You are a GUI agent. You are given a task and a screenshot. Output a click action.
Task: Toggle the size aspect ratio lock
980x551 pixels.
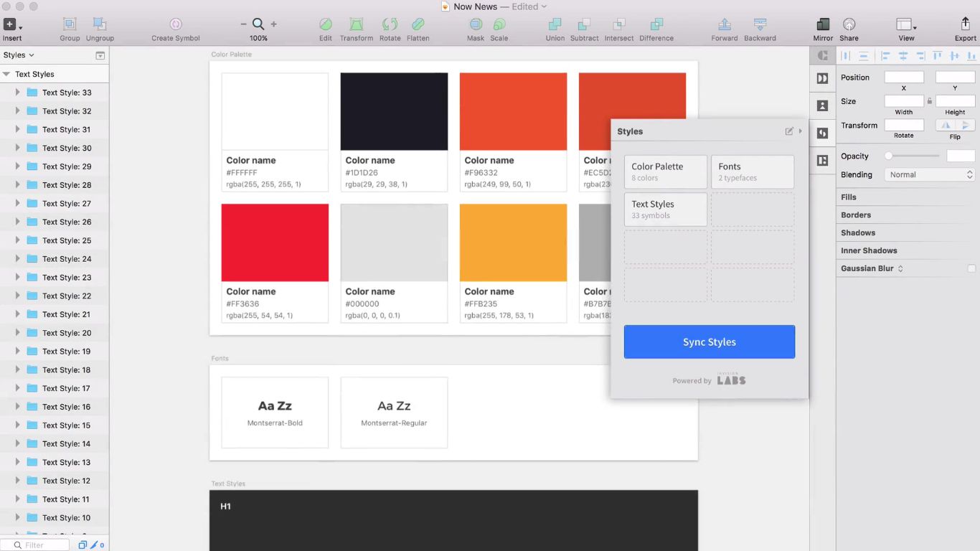(x=930, y=101)
